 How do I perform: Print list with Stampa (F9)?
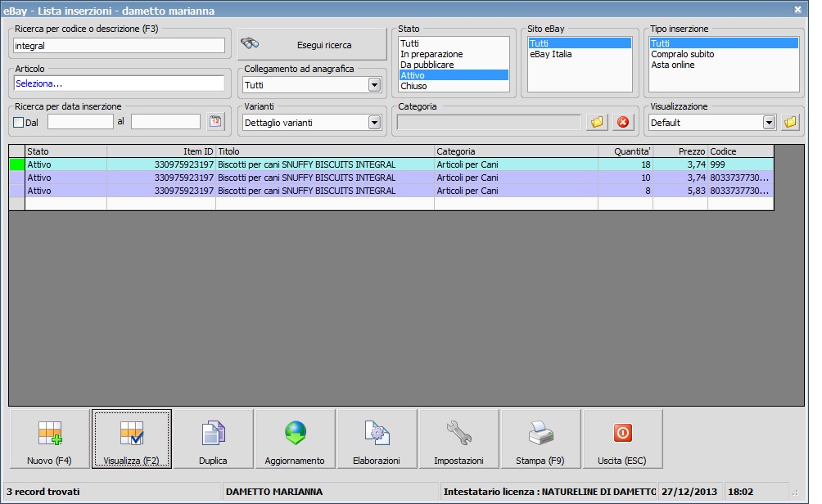tap(540, 439)
